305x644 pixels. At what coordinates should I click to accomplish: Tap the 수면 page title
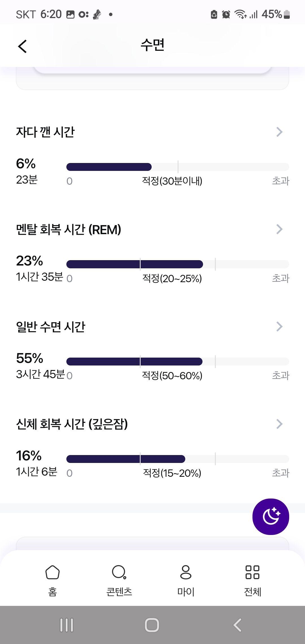(x=152, y=45)
